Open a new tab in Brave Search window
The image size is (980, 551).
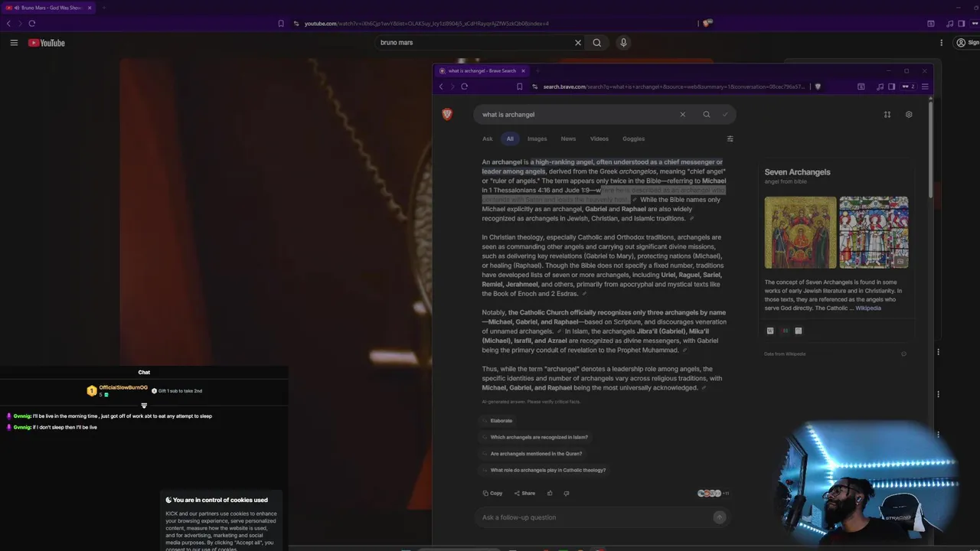pos(538,71)
